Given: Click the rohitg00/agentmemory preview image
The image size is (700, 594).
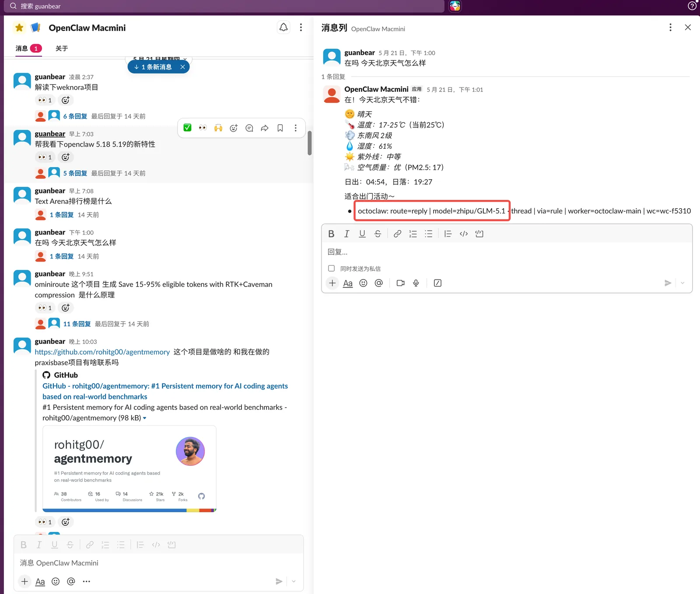Looking at the screenshot, I should click(129, 468).
